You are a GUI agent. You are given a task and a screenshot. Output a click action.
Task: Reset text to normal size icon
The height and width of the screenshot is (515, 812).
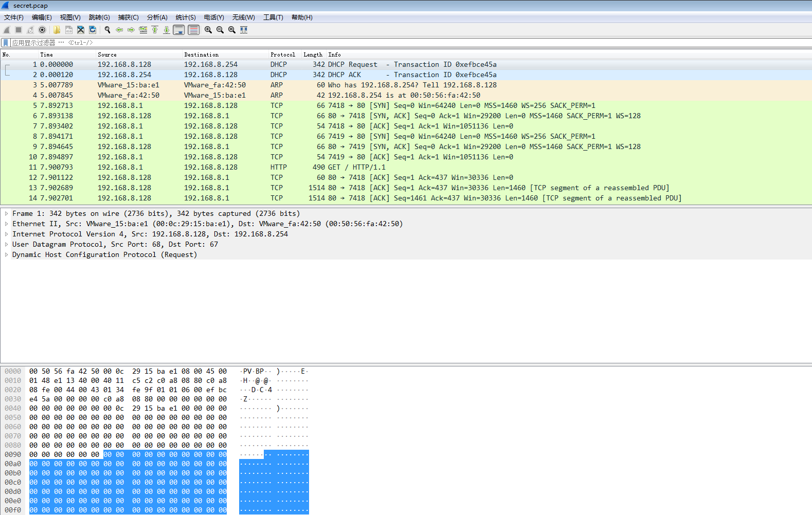click(232, 30)
